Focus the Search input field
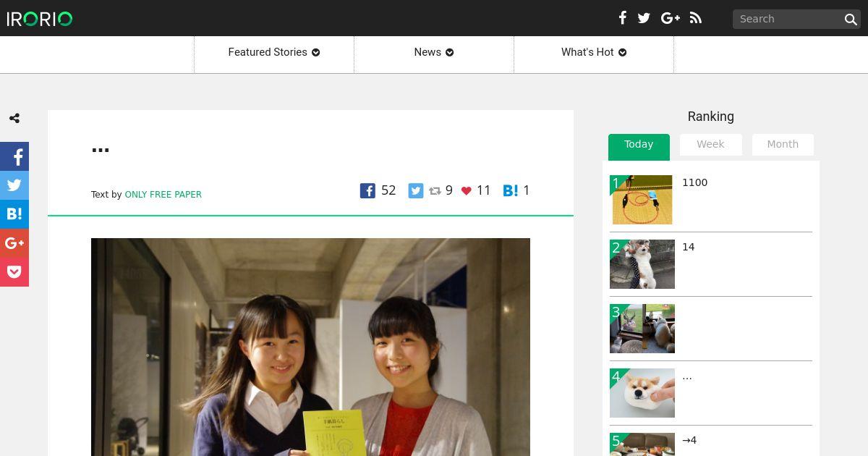This screenshot has height=456, width=868. tap(787, 19)
